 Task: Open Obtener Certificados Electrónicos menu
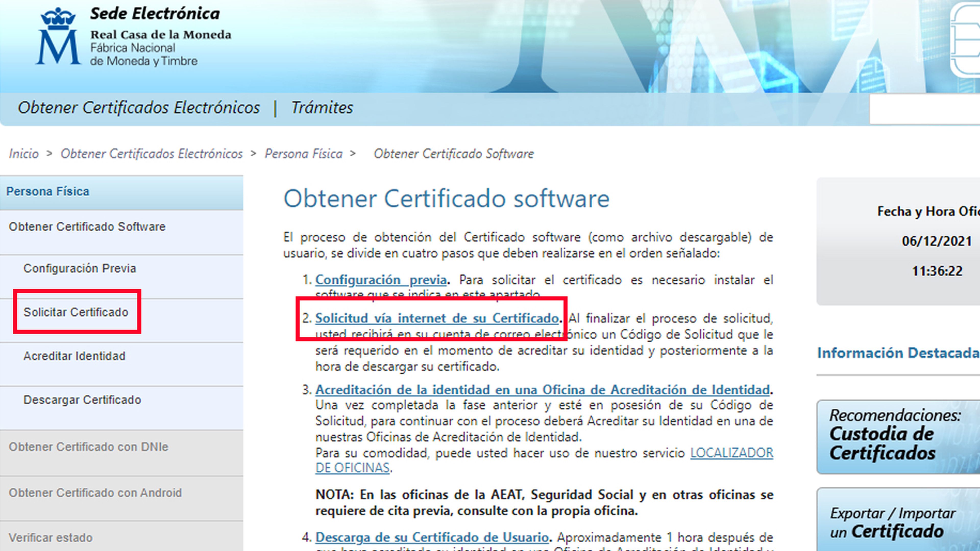pos(139,108)
